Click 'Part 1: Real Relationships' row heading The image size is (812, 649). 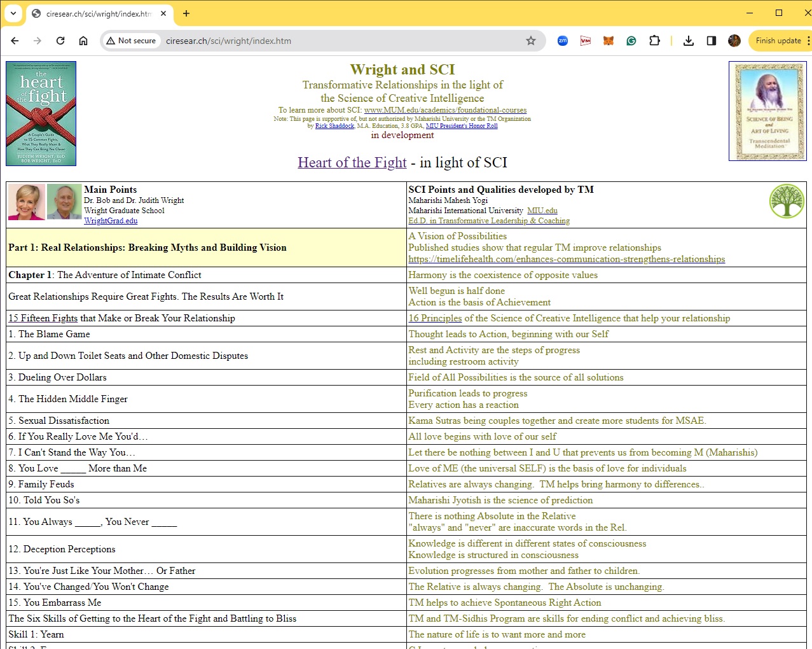(x=148, y=248)
